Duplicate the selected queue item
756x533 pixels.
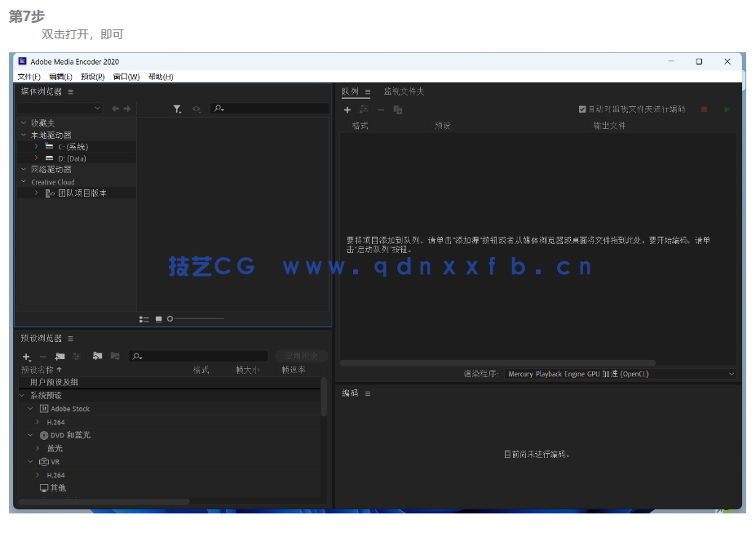pyautogui.click(x=399, y=109)
